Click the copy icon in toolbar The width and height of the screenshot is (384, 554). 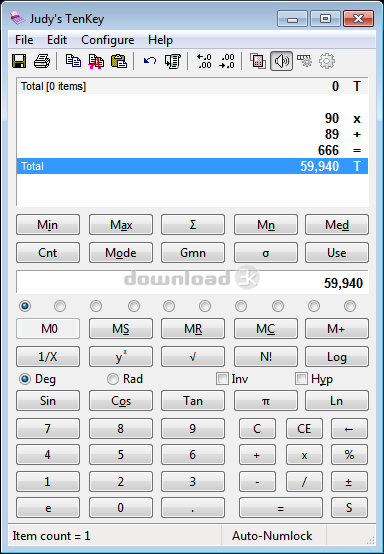pyautogui.click(x=73, y=61)
